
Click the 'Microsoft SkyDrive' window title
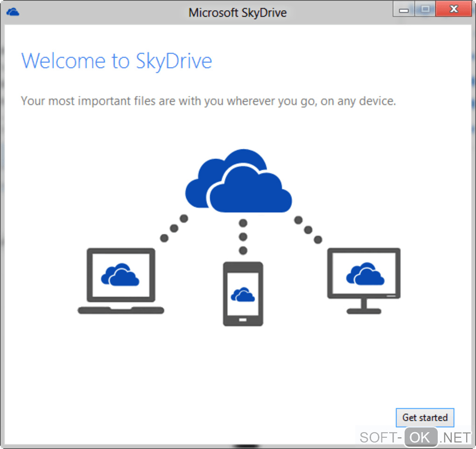pyautogui.click(x=238, y=13)
